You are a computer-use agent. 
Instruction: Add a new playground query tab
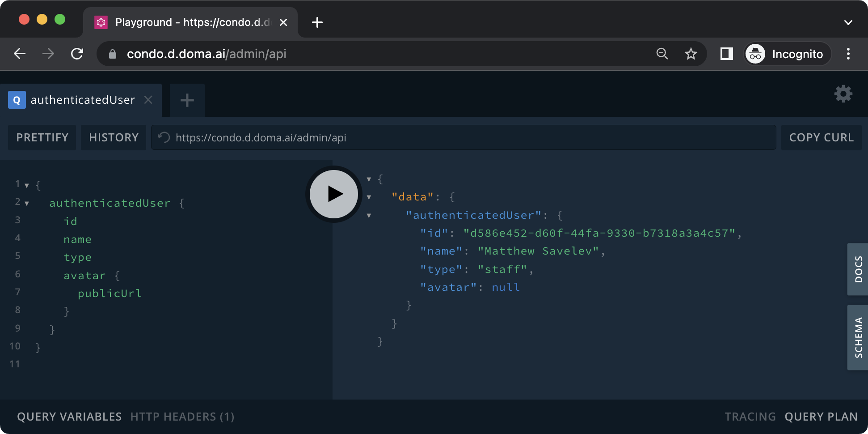187,100
